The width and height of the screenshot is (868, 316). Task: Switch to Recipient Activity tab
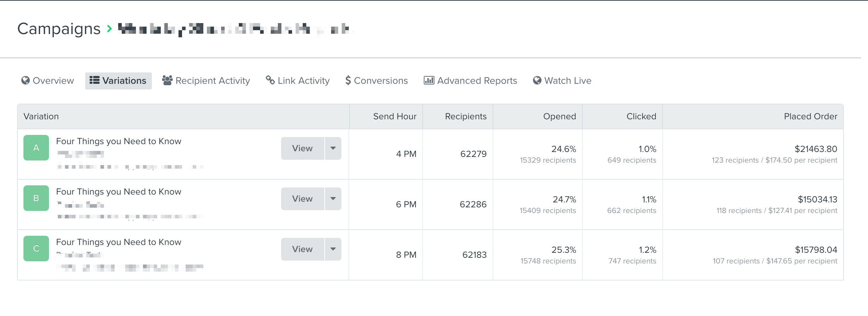(x=206, y=81)
